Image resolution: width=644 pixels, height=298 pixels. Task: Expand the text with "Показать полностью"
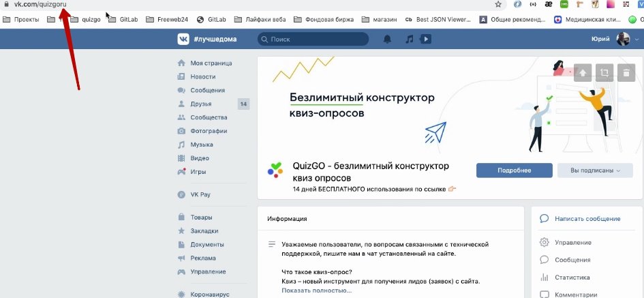click(316, 290)
